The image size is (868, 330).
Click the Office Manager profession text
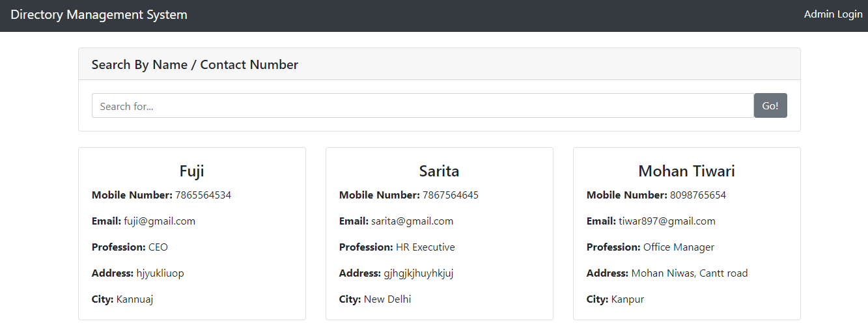(x=679, y=247)
